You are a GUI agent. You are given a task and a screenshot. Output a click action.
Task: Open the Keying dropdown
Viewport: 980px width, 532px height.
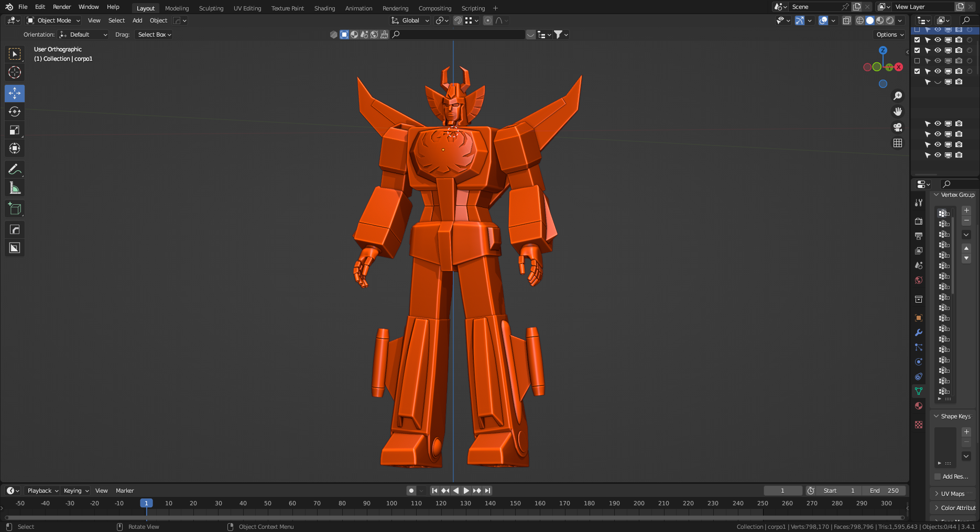coord(76,491)
